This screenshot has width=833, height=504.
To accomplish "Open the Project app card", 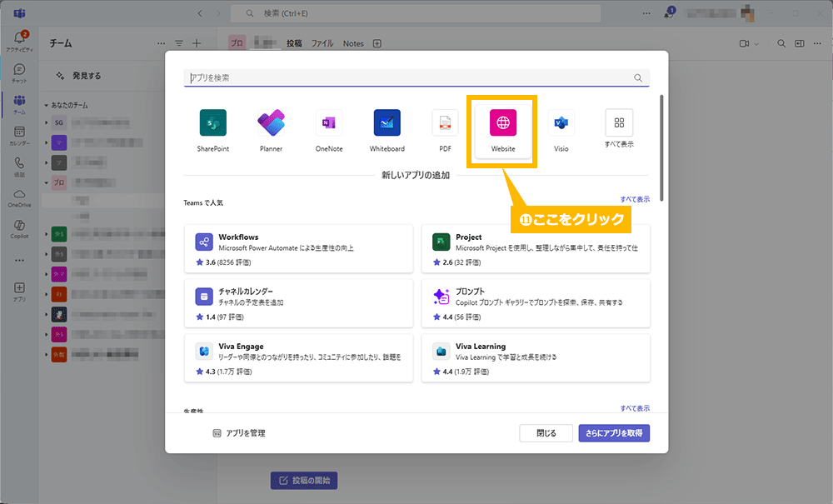I will tap(536, 248).
